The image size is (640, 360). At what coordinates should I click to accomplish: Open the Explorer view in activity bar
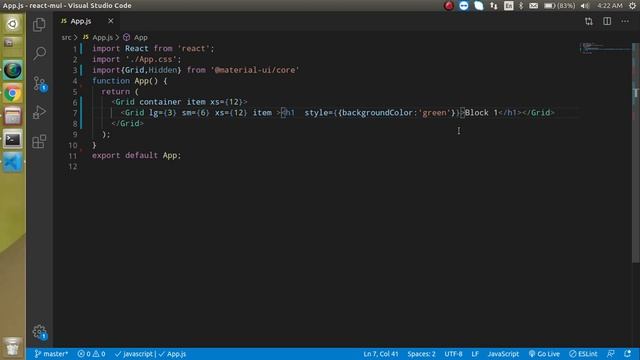pos(39,24)
